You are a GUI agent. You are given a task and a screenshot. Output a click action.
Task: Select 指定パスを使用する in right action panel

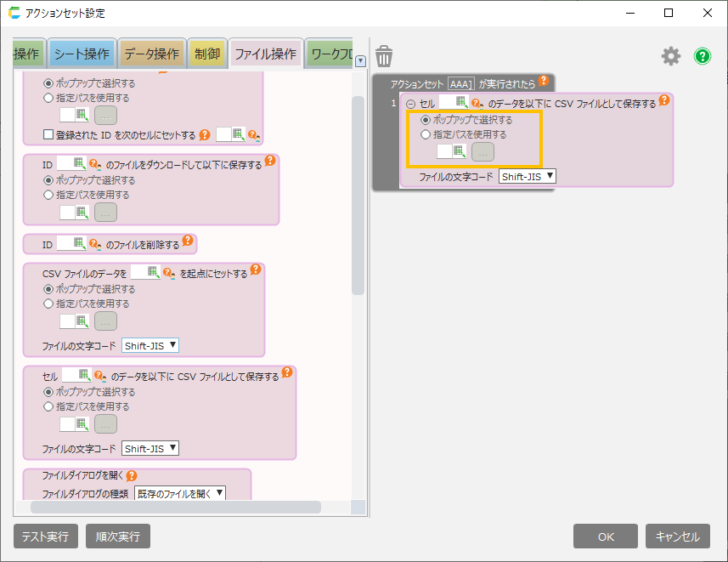tap(426, 134)
